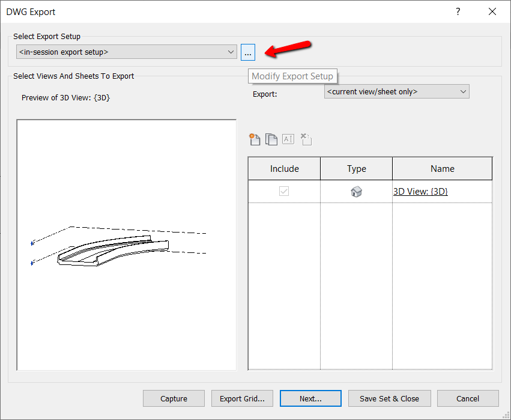Click Save Set & Close

[x=389, y=398]
